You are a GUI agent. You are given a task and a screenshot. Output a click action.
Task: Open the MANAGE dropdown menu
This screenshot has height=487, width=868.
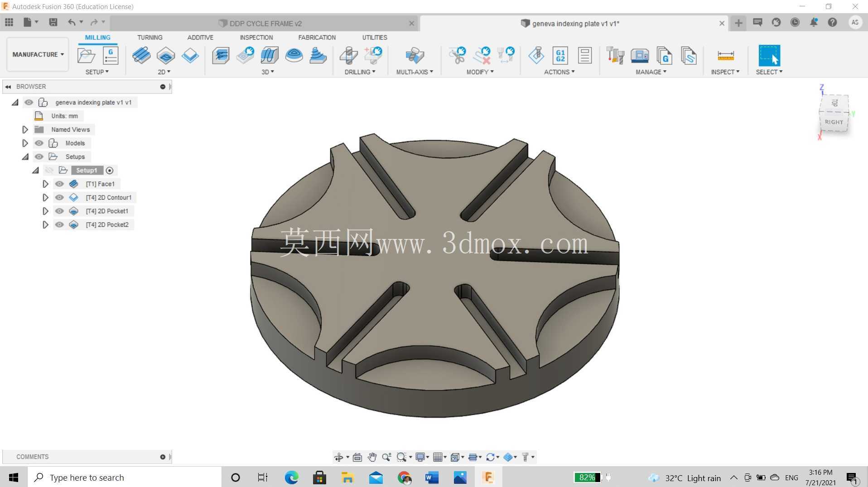(x=651, y=72)
